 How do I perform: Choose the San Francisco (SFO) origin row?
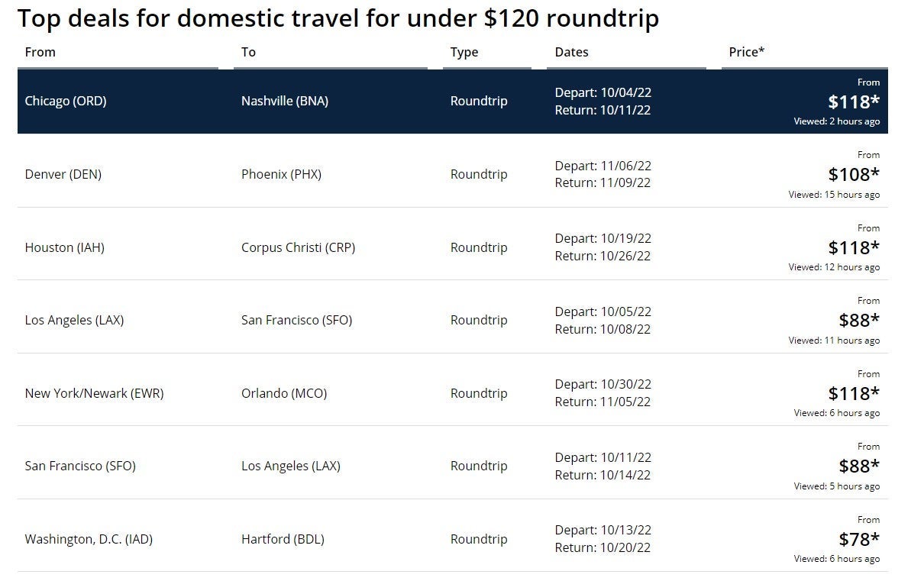click(x=80, y=466)
